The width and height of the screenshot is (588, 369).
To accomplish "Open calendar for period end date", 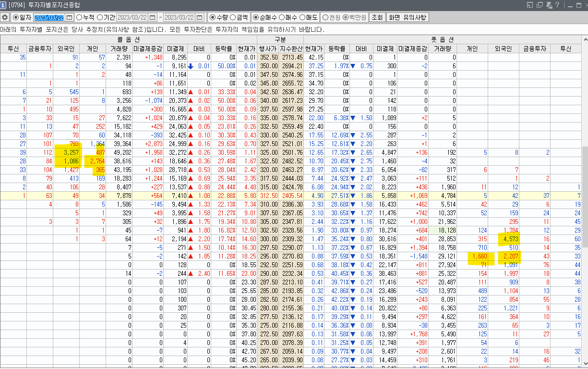I will (x=200, y=17).
